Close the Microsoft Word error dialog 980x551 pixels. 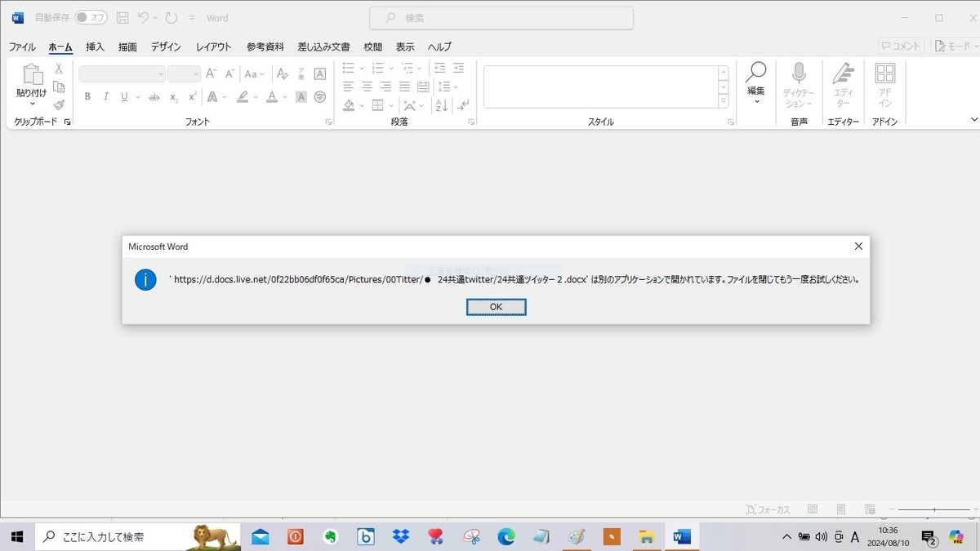858,246
